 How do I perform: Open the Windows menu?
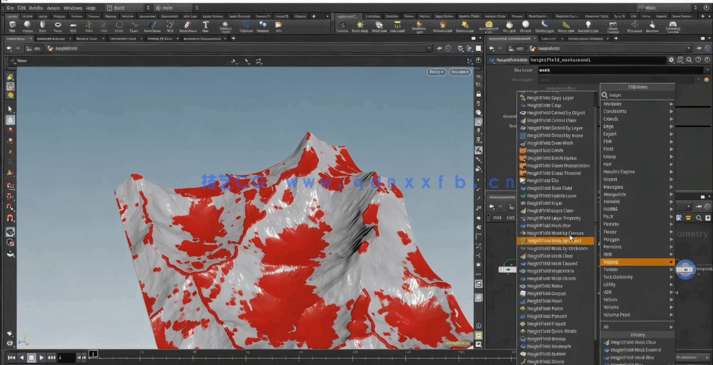click(x=73, y=8)
